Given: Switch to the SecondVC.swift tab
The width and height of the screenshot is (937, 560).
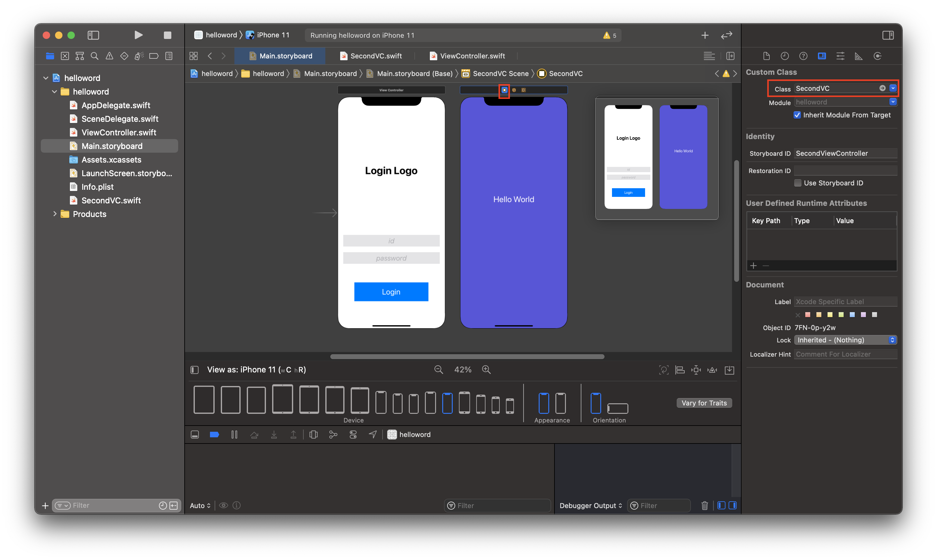Looking at the screenshot, I should (371, 56).
